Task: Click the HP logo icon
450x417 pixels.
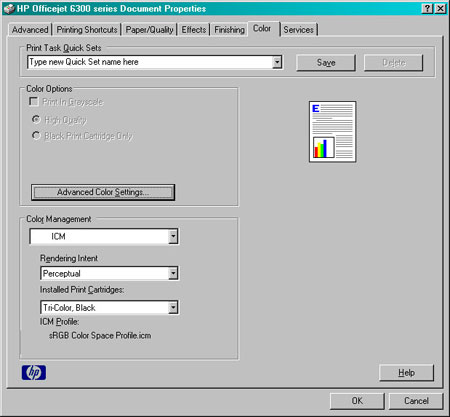Action: [x=34, y=372]
